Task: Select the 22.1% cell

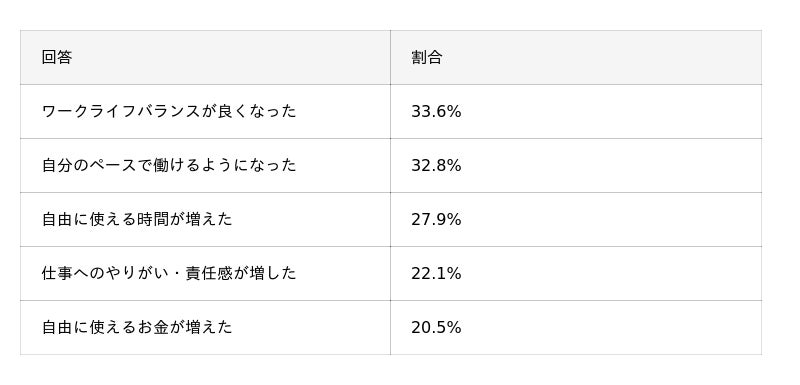Action: click(x=576, y=274)
